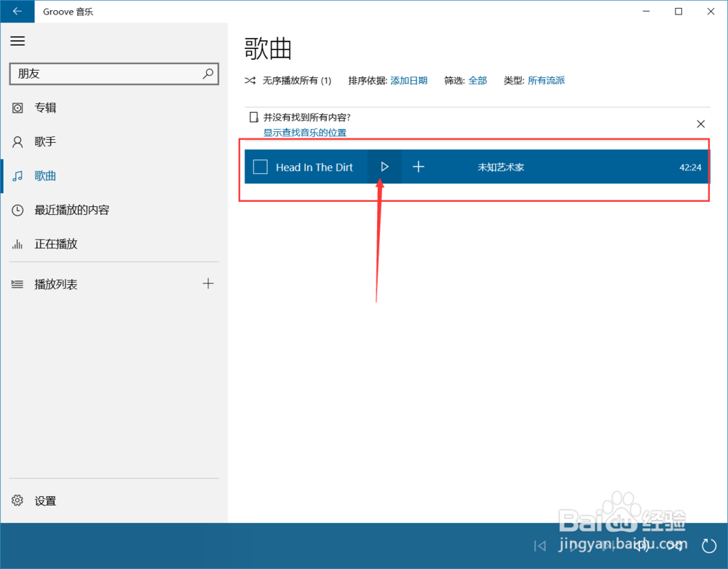Minimize the Groove 音乐 window
728x569 pixels.
646,11
